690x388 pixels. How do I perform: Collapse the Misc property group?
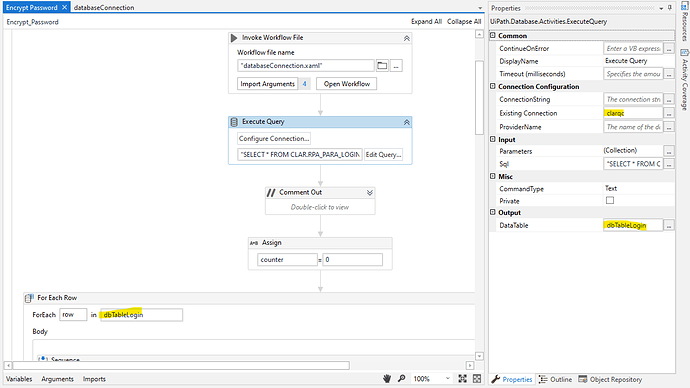tap(493, 176)
